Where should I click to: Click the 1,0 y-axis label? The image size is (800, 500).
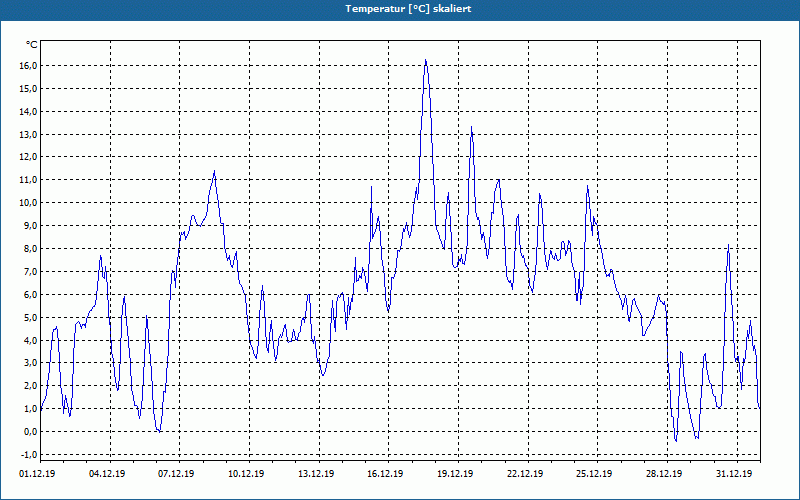point(30,409)
